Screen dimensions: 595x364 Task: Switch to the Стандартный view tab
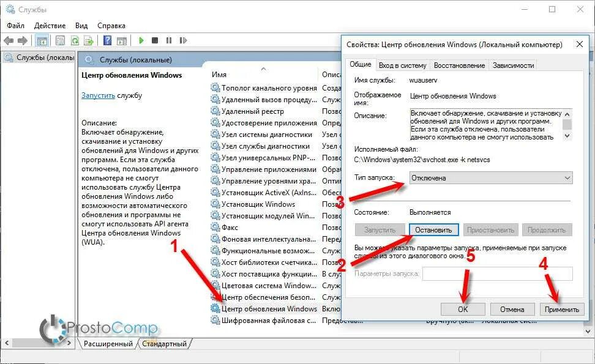coord(164,344)
